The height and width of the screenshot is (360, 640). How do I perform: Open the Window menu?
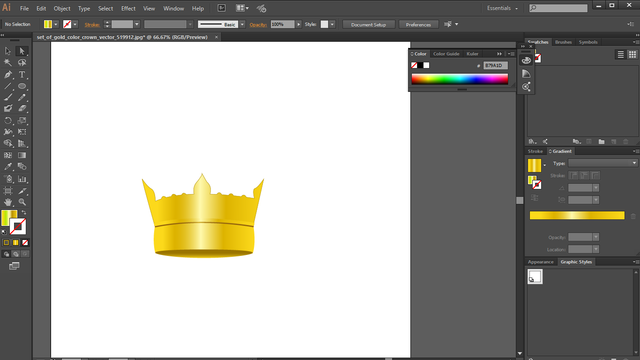pyautogui.click(x=173, y=8)
